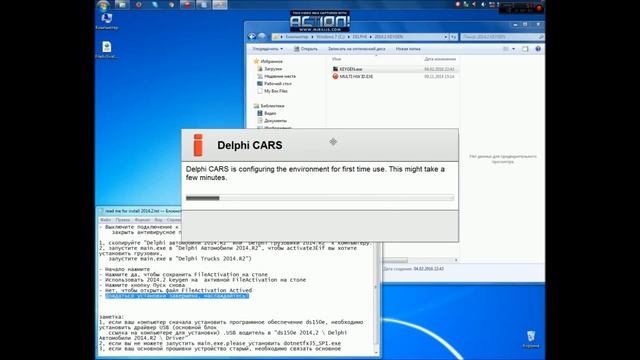Focus the Explorer search field
This screenshot has width=640, height=360.
502,37
